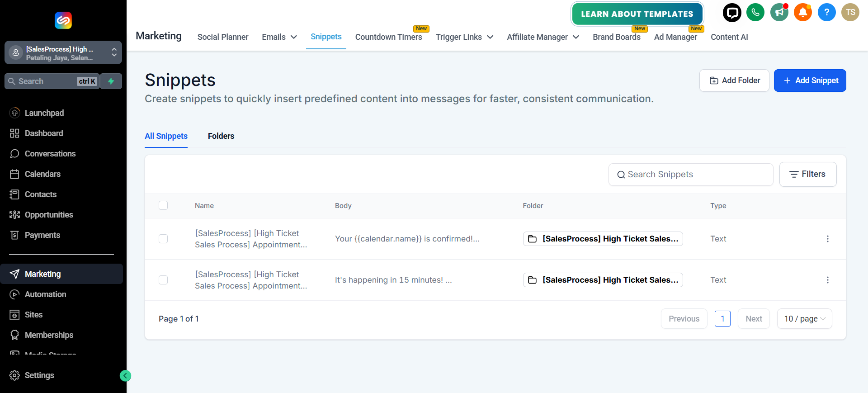Click the TS user avatar
Screen dimensions: 868x393
point(850,13)
